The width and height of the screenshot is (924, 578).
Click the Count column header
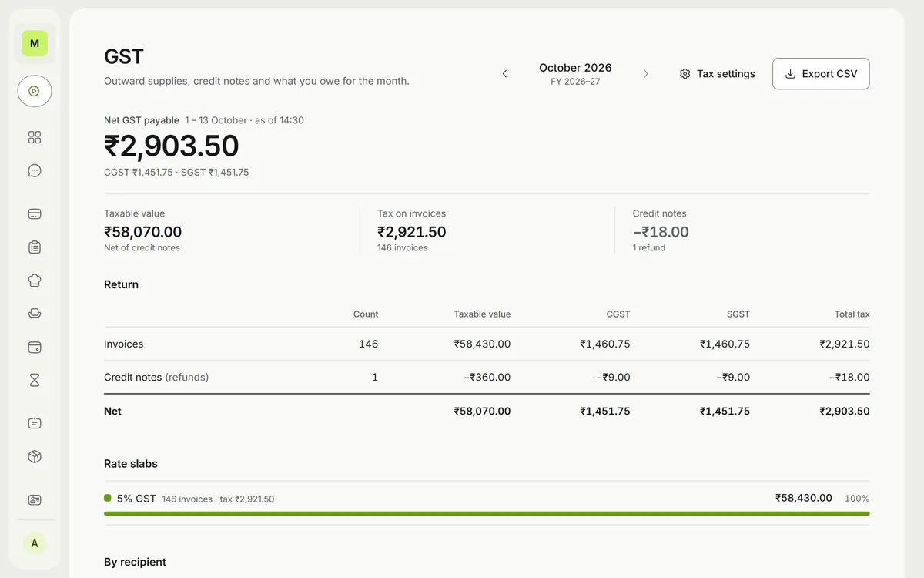366,314
